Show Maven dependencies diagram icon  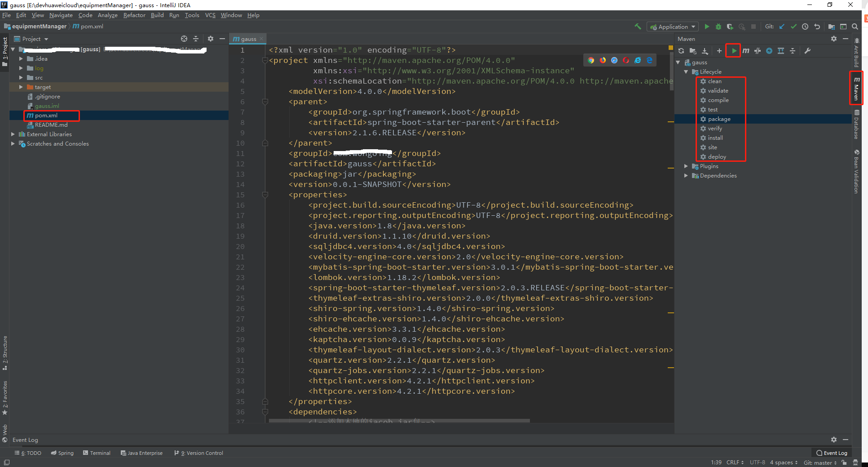click(781, 51)
